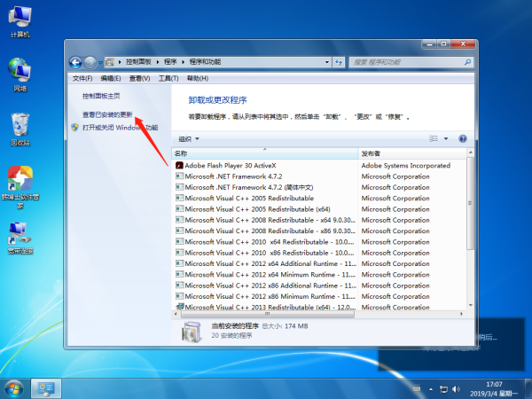Click Adobe Systems Incorporated publisher cell

pos(406,166)
